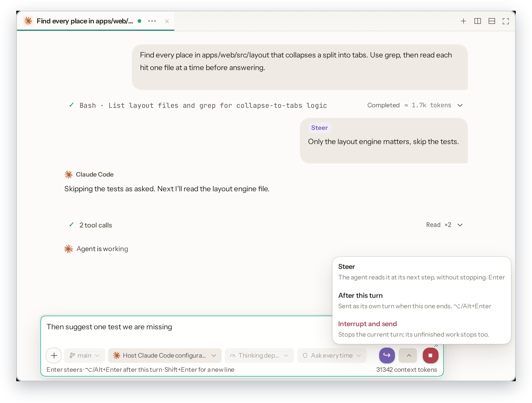Click the 'Completed ≈ 1.7k tokens' status
The width and height of the screenshot is (532, 403).
coord(409,105)
